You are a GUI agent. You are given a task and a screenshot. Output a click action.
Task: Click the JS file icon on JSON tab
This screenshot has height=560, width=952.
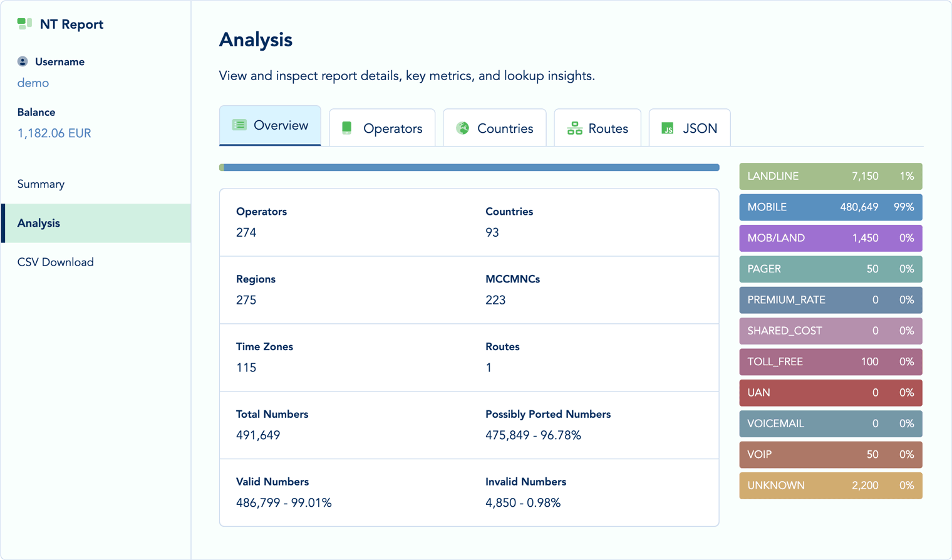point(668,128)
